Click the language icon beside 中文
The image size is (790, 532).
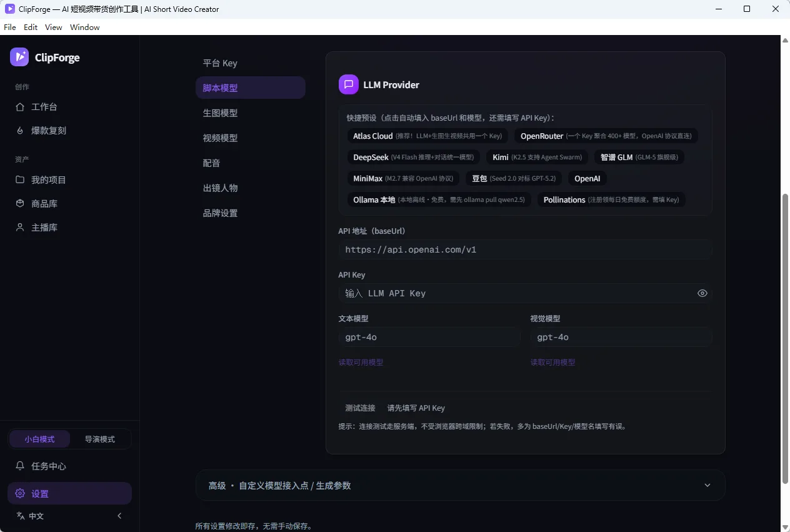click(21, 516)
